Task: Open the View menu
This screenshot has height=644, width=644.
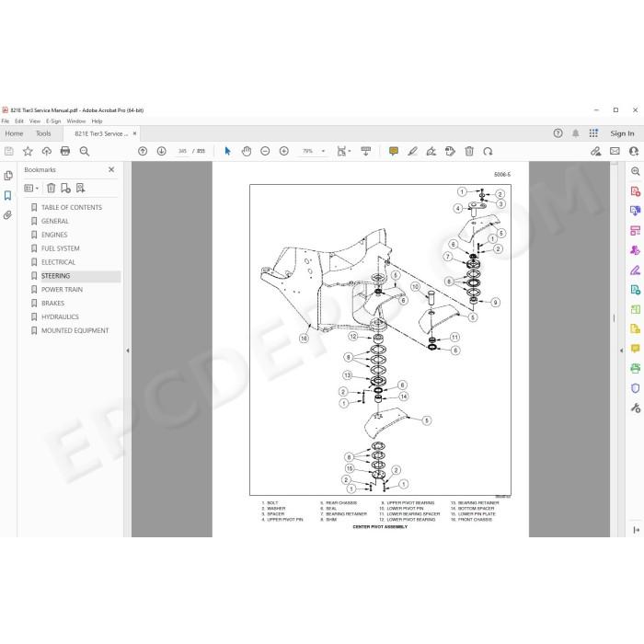Action: pos(35,121)
